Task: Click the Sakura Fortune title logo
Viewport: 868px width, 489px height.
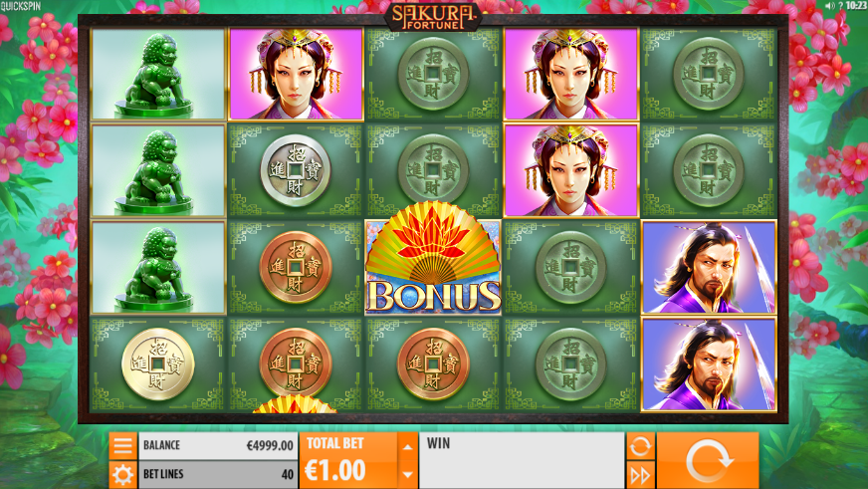Action: click(x=433, y=17)
